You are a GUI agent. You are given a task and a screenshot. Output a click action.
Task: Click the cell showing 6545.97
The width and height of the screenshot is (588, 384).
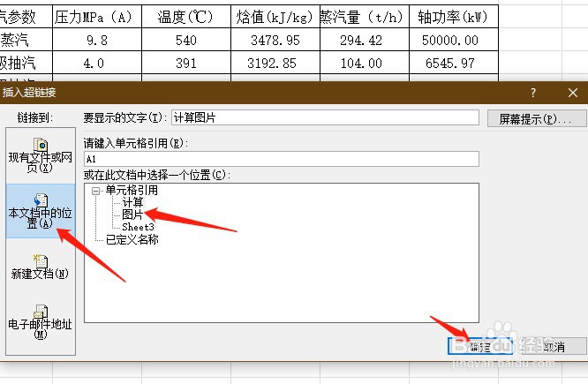tap(454, 63)
